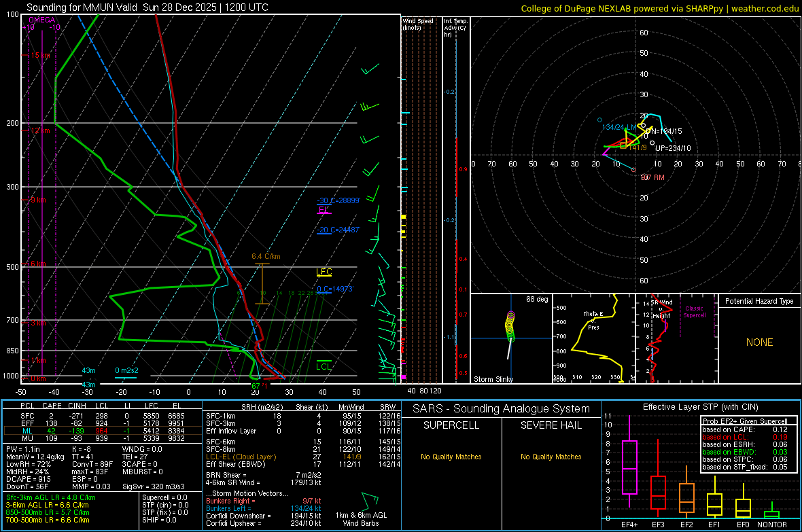
Task: Click the '-30 C=28899' level label
Action: pyautogui.click(x=338, y=200)
